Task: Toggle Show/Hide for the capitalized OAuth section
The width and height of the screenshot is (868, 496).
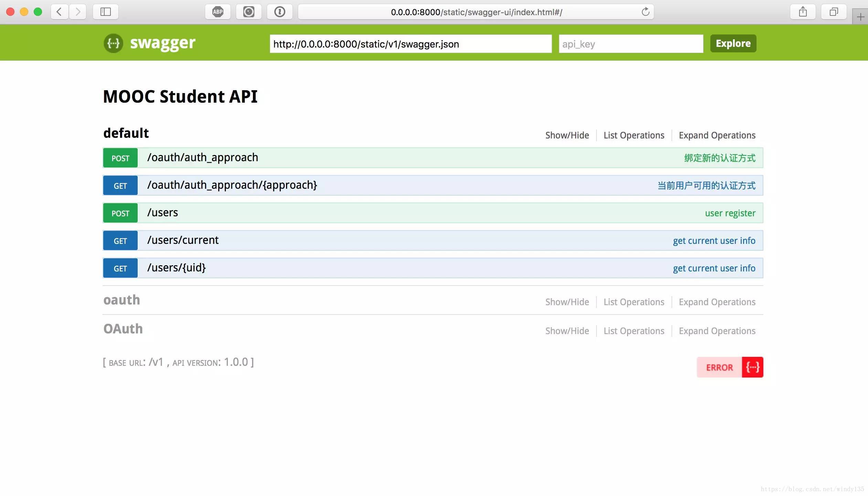Action: click(567, 331)
